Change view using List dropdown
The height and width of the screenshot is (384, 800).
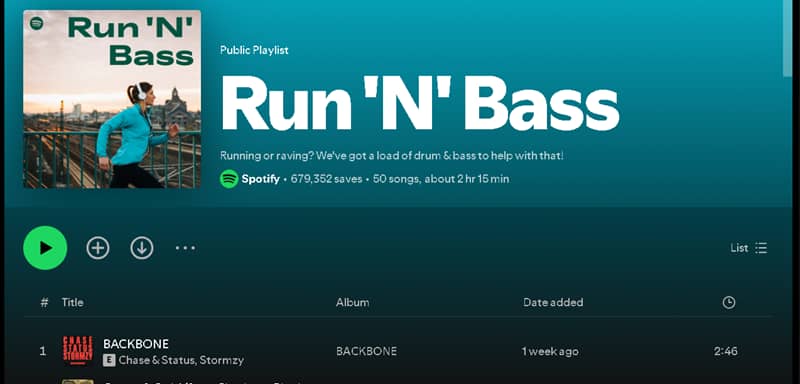point(748,248)
